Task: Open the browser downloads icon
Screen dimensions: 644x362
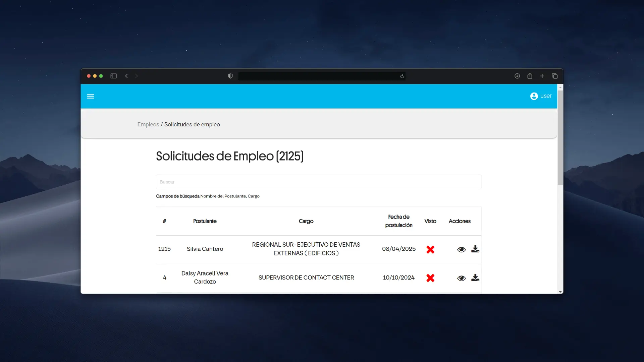Action: pyautogui.click(x=517, y=76)
